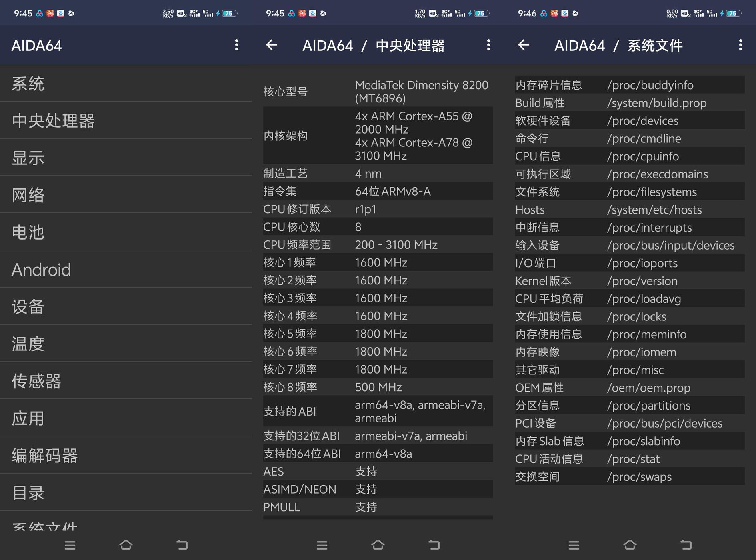Image resolution: width=756 pixels, height=560 pixels.
Task: Open /proc/interrupts entry
Action: point(630,227)
